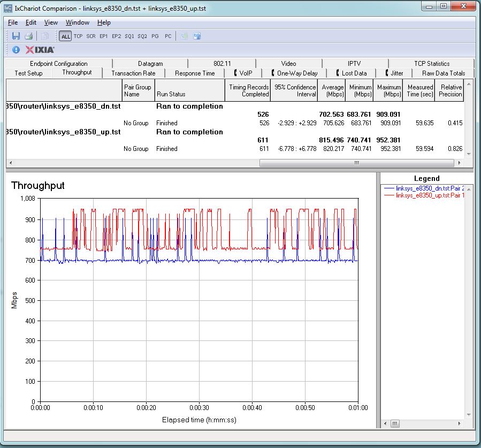The height and width of the screenshot is (448, 481).
Task: Select the Throughput tab
Action: (77, 72)
